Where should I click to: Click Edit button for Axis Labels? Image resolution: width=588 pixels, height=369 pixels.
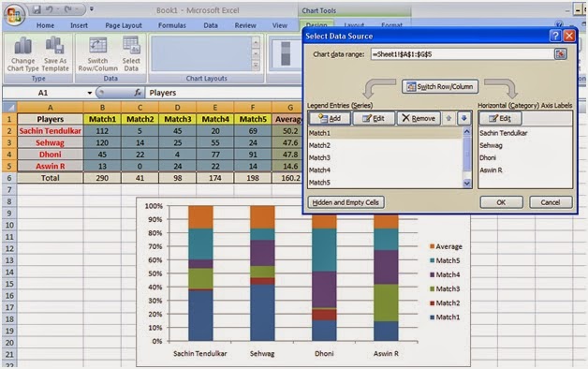coord(500,119)
